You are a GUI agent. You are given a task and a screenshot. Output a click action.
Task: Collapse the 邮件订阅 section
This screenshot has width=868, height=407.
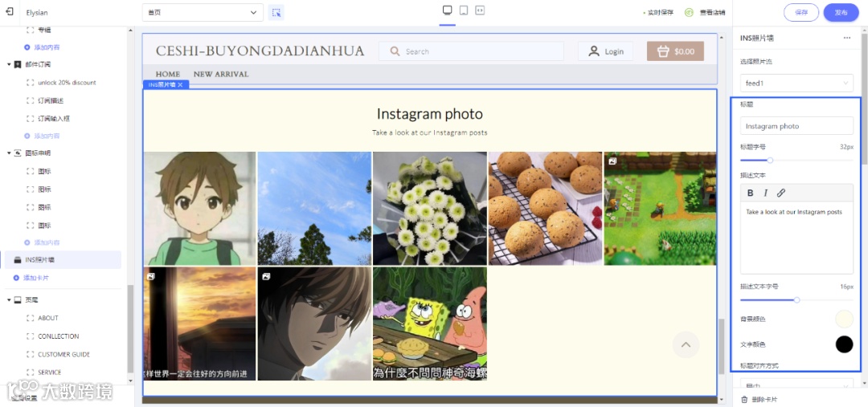9,65
